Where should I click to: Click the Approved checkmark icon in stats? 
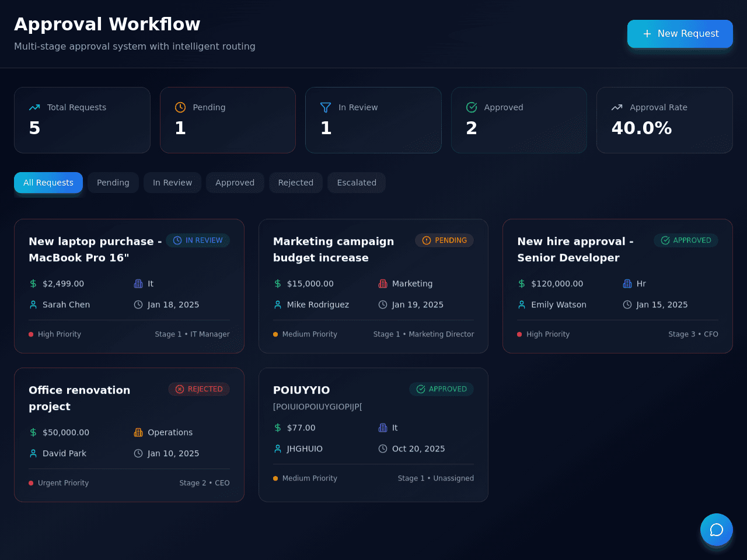coord(472,107)
